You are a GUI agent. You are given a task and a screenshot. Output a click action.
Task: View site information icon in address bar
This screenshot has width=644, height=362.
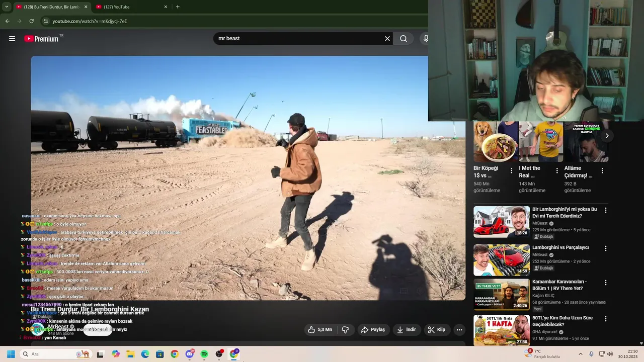pos(46,21)
